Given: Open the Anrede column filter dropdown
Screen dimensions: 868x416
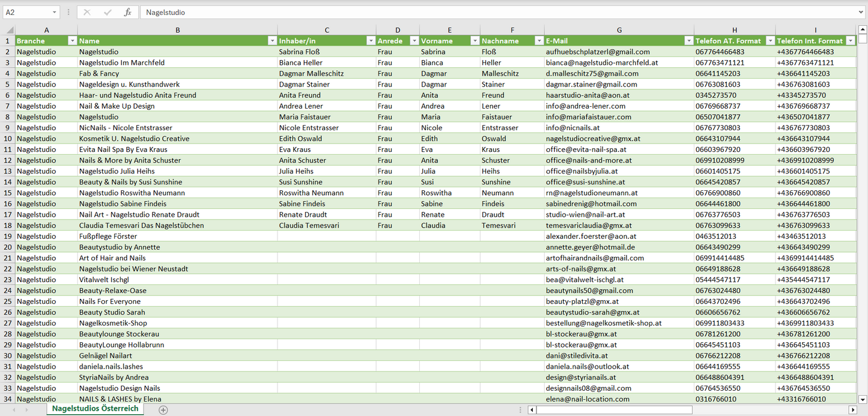Looking at the screenshot, I should 414,41.
